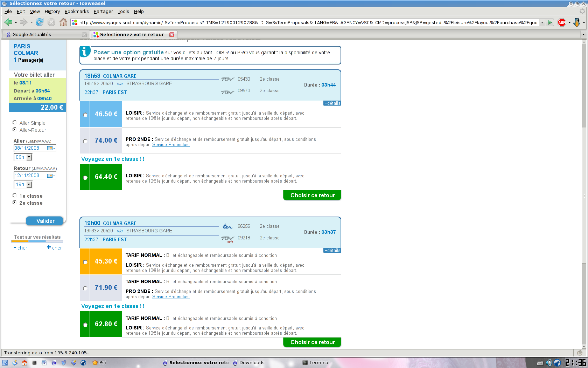Click the status bar icon at bottom right
588x368 pixels.
(x=580, y=353)
